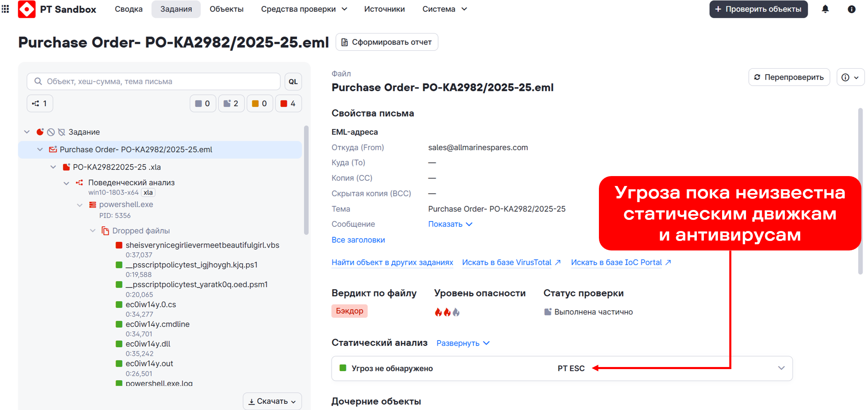Select ec0iw14y.out file
The width and height of the screenshot is (868, 410).
[149, 364]
